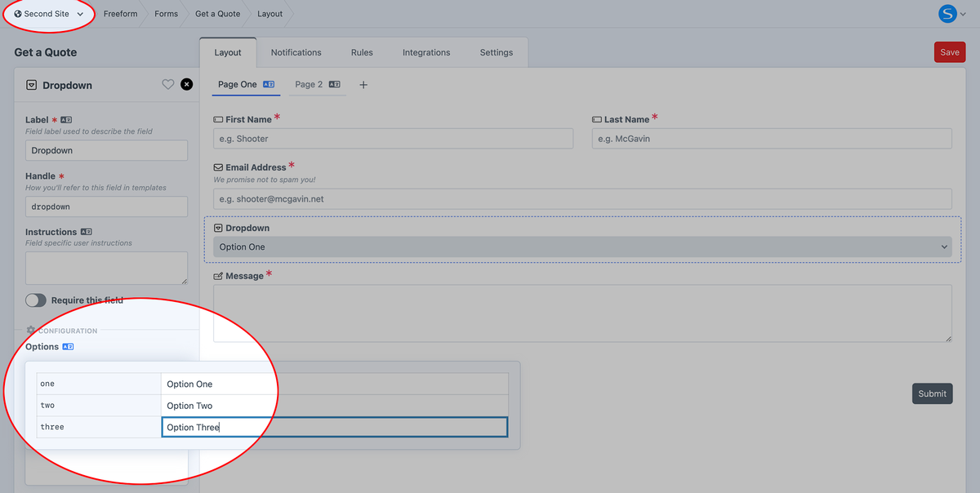
Task: Click the First Name input field
Action: click(394, 139)
